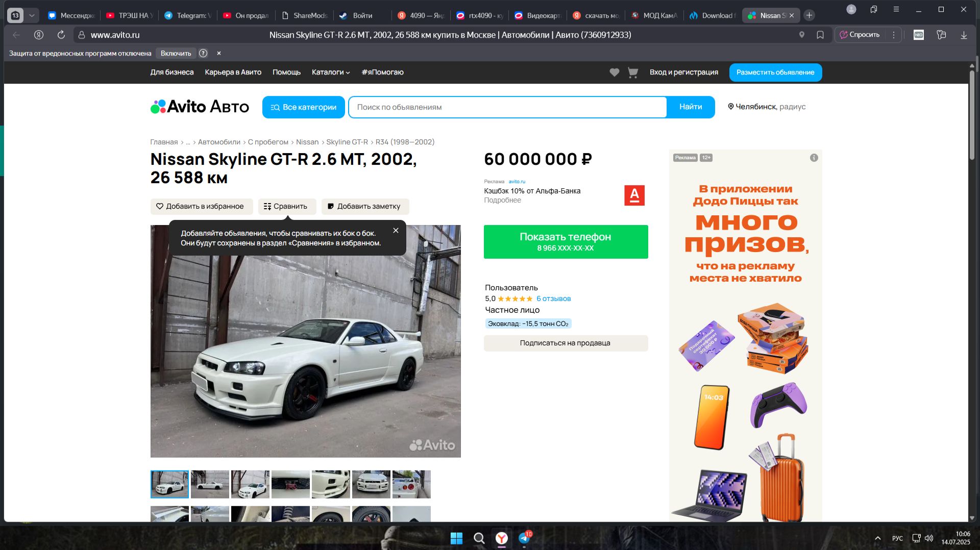This screenshot has height=550, width=980.
Task: Expand the Каталоги dropdown menu
Action: pos(331,72)
